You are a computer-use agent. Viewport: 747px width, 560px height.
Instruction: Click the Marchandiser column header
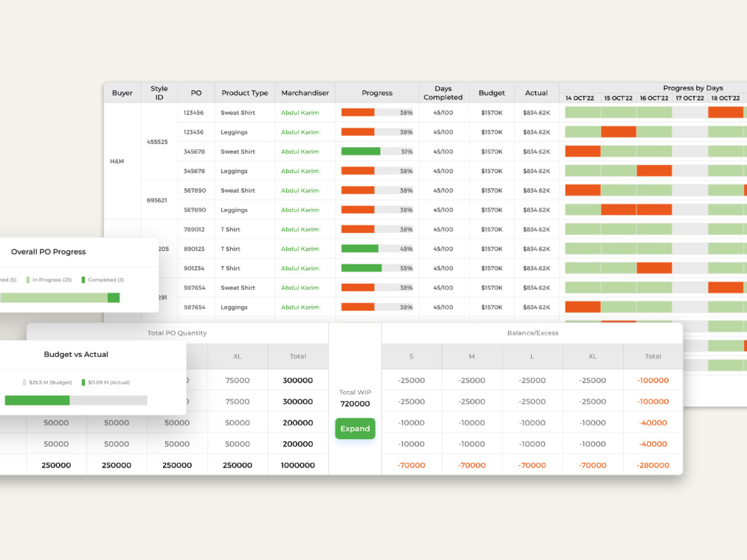305,93
